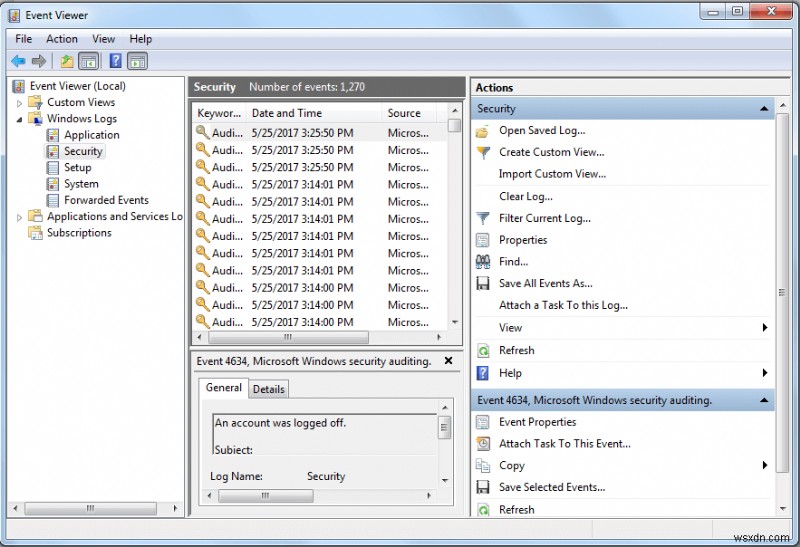Click the Attach Task To This Event clock icon
The width and height of the screenshot is (800, 547).
point(483,443)
